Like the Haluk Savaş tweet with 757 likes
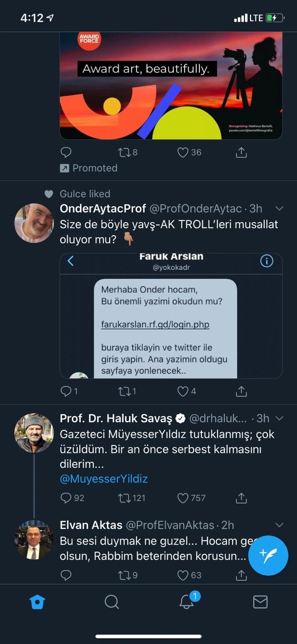The image size is (297, 644). pyautogui.click(x=183, y=498)
